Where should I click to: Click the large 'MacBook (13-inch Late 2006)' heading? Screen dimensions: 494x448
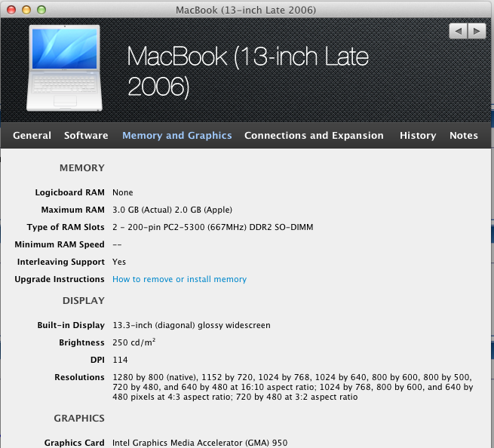247,71
